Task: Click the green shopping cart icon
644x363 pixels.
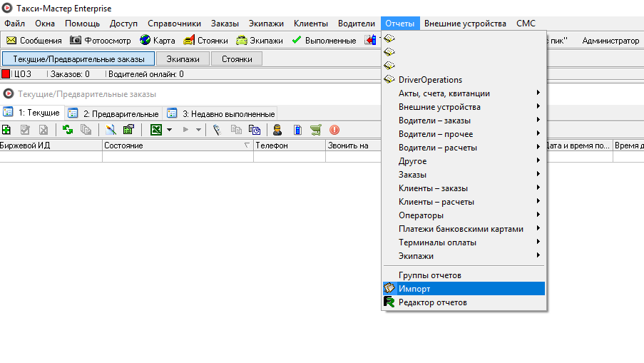Action: pos(316,130)
